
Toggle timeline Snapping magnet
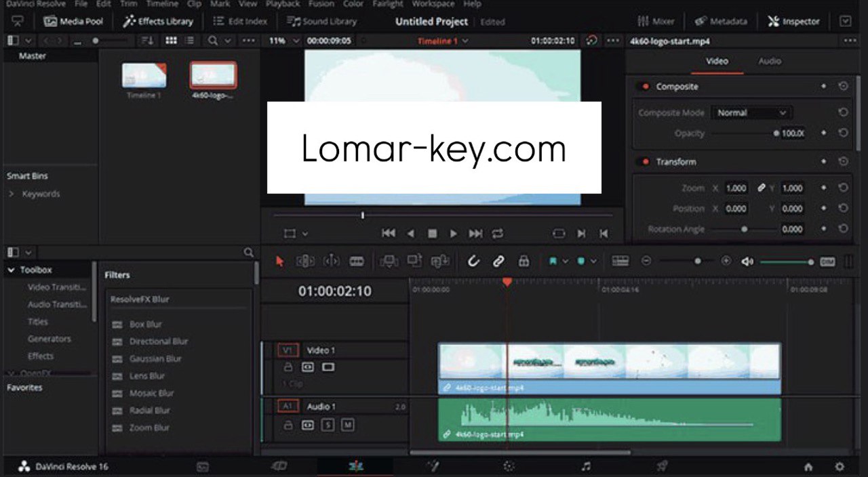click(473, 261)
